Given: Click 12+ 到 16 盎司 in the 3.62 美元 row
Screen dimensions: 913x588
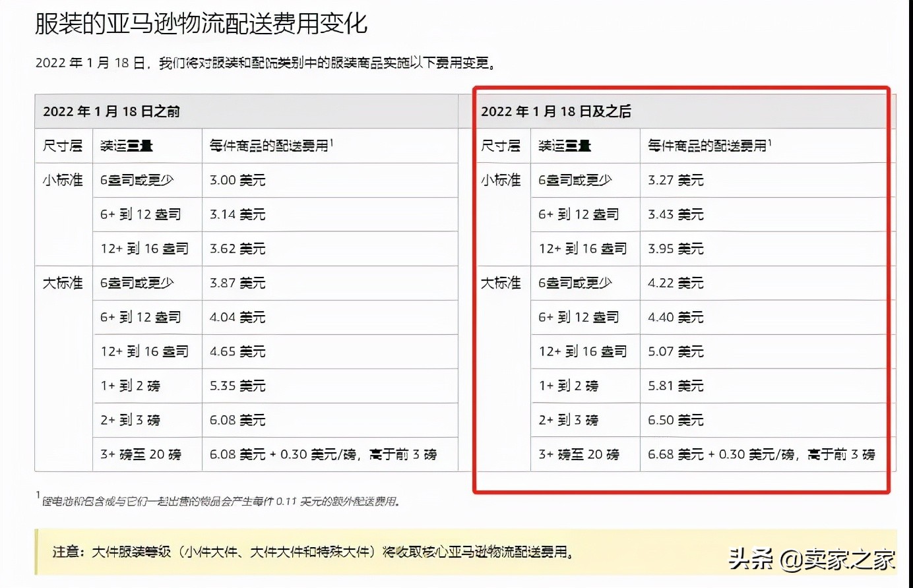Looking at the screenshot, I should 144,249.
